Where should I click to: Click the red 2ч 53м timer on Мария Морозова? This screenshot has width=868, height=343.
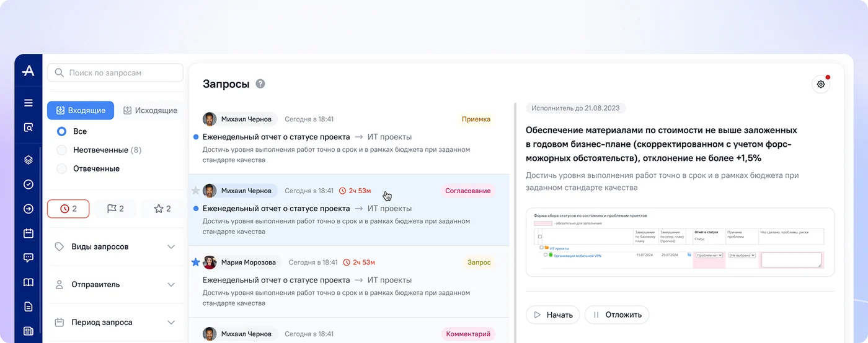359,263
